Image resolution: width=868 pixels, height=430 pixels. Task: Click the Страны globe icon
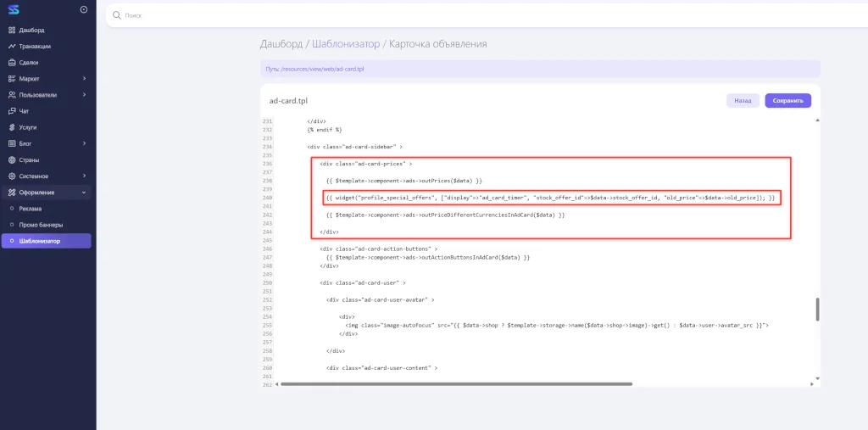[x=12, y=159]
